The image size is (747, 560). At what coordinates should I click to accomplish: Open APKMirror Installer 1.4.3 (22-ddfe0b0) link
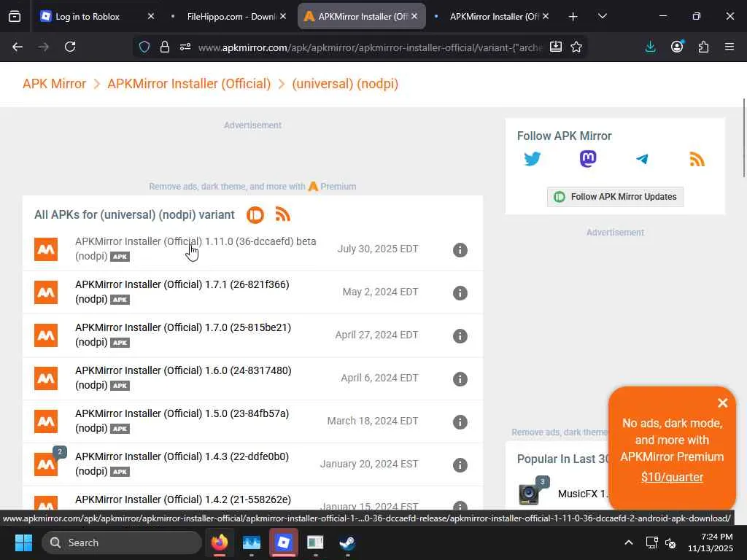182,463
